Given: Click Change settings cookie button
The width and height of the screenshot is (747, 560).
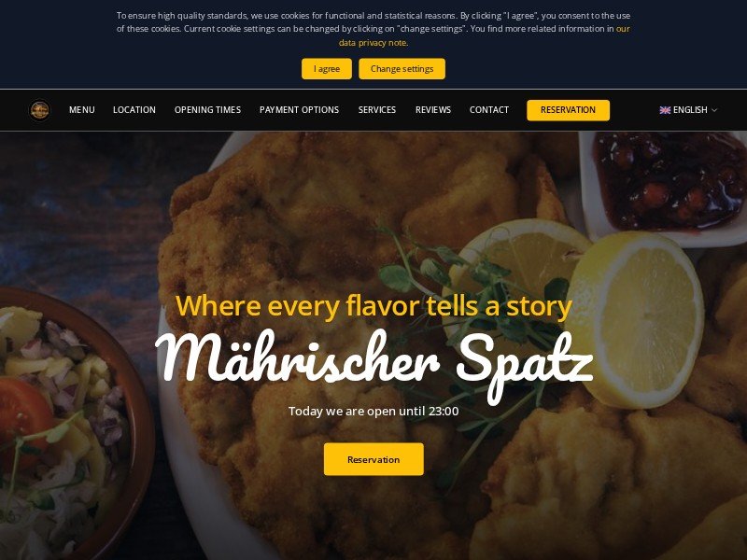Looking at the screenshot, I should [402, 69].
